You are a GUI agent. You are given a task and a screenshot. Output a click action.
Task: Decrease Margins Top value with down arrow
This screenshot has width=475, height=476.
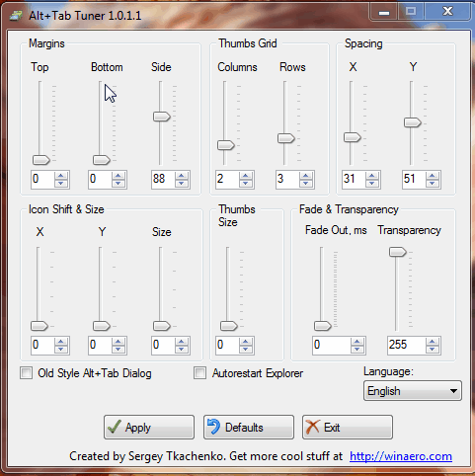pyautogui.click(x=61, y=184)
